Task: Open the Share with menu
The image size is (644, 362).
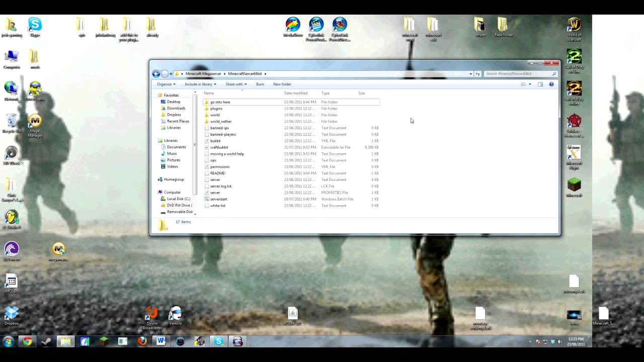Action: [236, 84]
